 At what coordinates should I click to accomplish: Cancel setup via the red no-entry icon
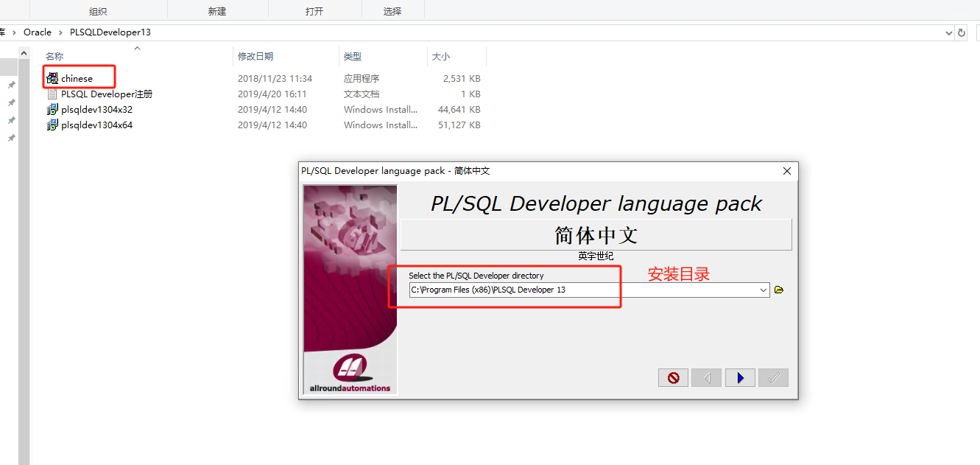673,377
